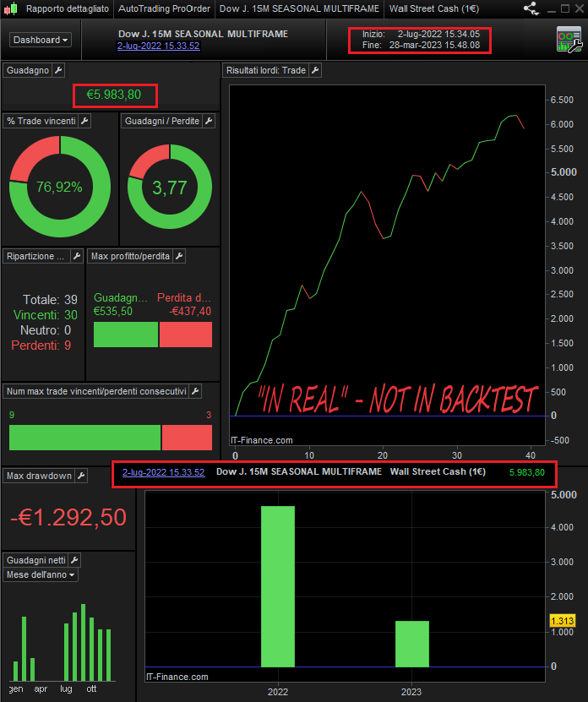Click Dow J. 15M SEASONAL MULTIFRAME title segment
The width and height of the screenshot is (588, 702).
click(x=299, y=8)
